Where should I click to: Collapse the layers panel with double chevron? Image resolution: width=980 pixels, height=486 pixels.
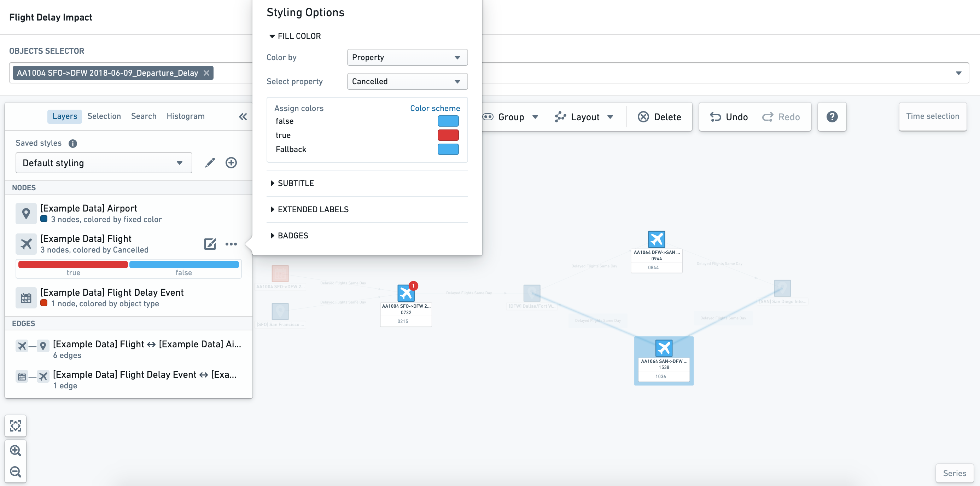(x=243, y=116)
